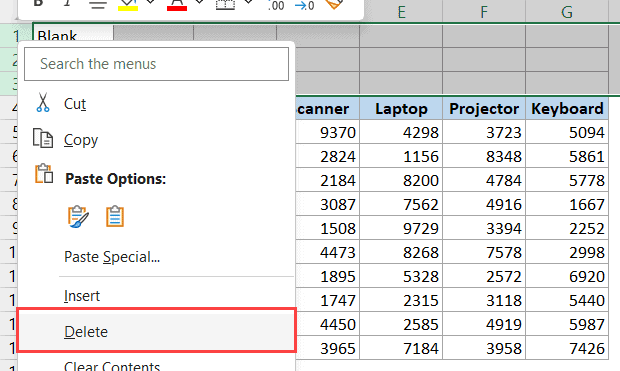Screen dimensions: 620x371
Task: Select cell with value 9370
Action: click(327, 132)
